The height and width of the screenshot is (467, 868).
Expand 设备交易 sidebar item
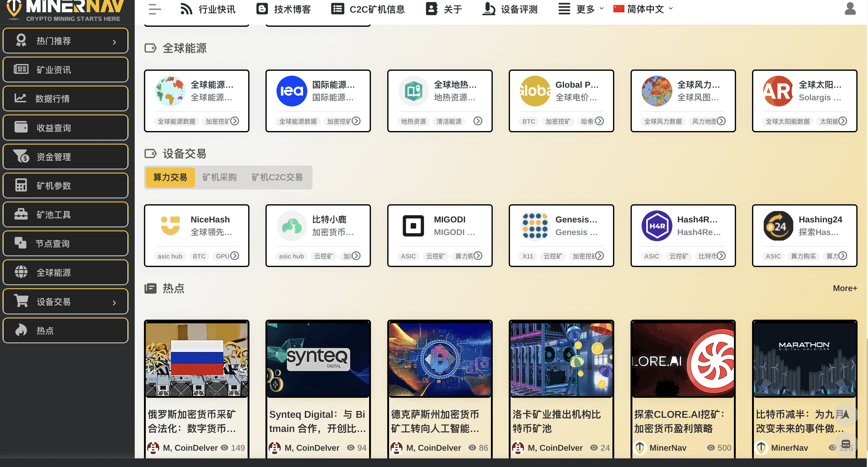tap(66, 301)
